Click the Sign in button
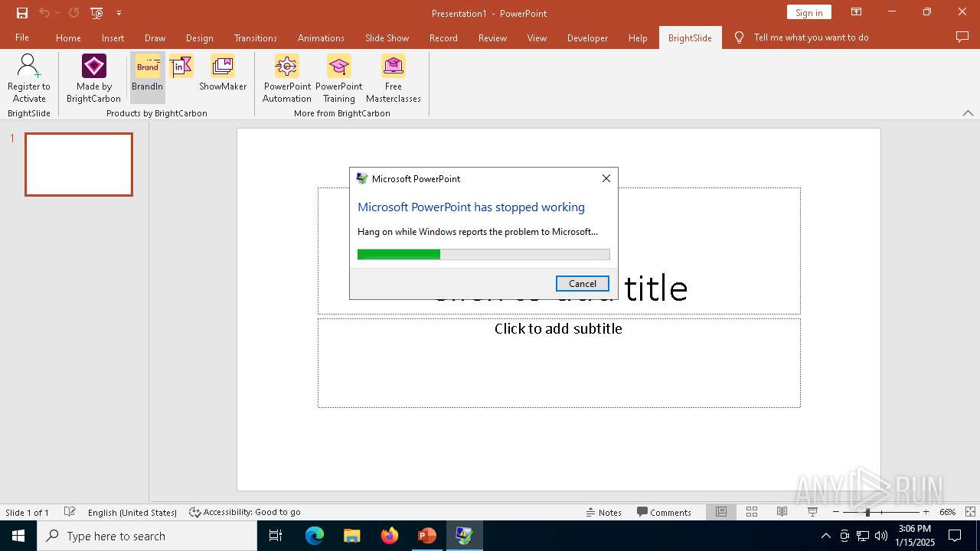The height and width of the screenshot is (551, 980). pos(808,12)
